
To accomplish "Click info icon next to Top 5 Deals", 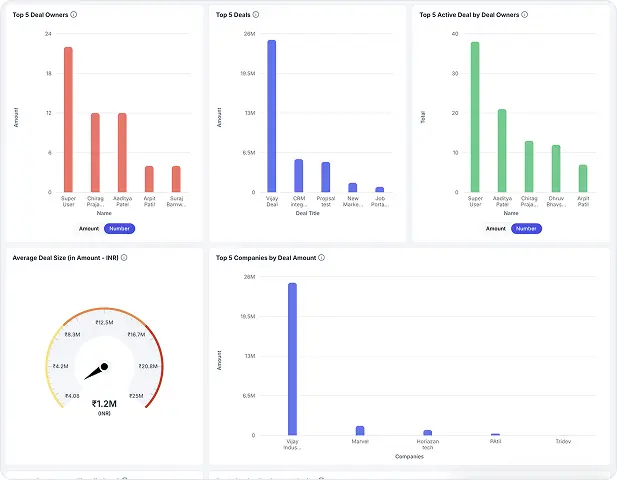I will point(257,15).
